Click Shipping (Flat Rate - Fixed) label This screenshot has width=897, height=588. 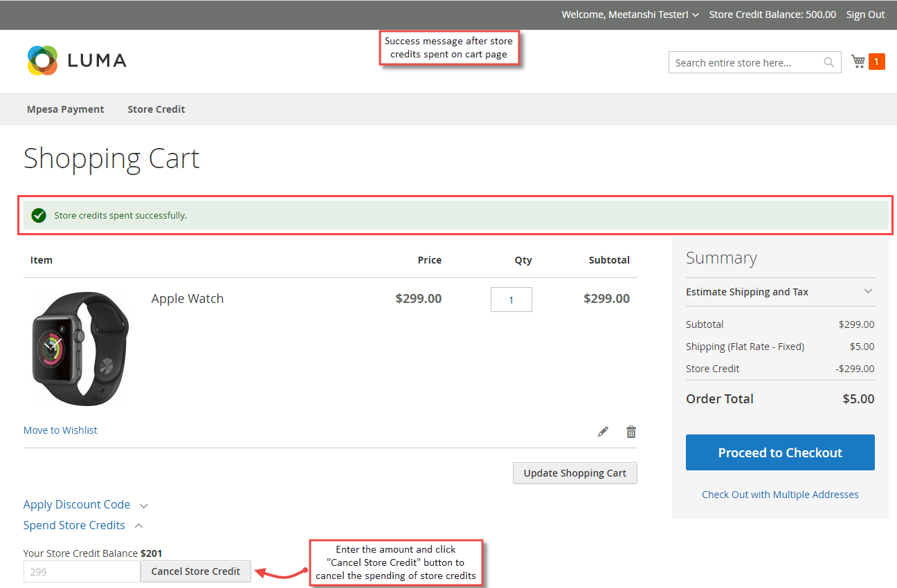[745, 347]
